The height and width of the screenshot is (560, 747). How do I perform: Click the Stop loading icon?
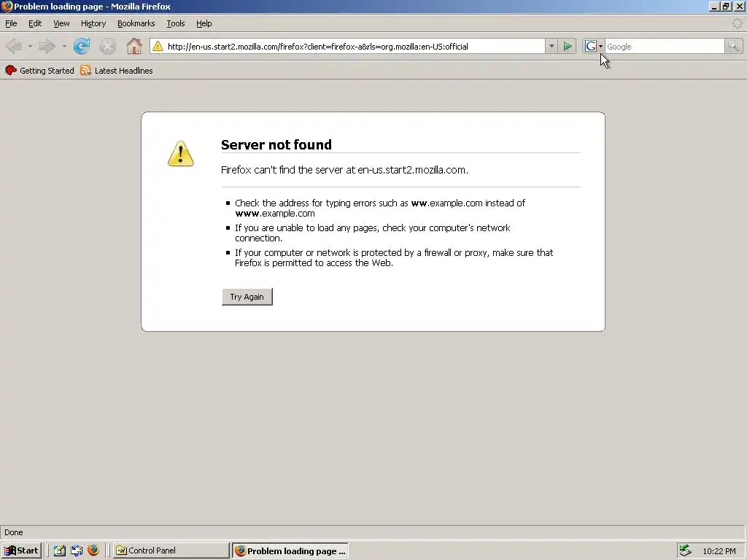[108, 46]
